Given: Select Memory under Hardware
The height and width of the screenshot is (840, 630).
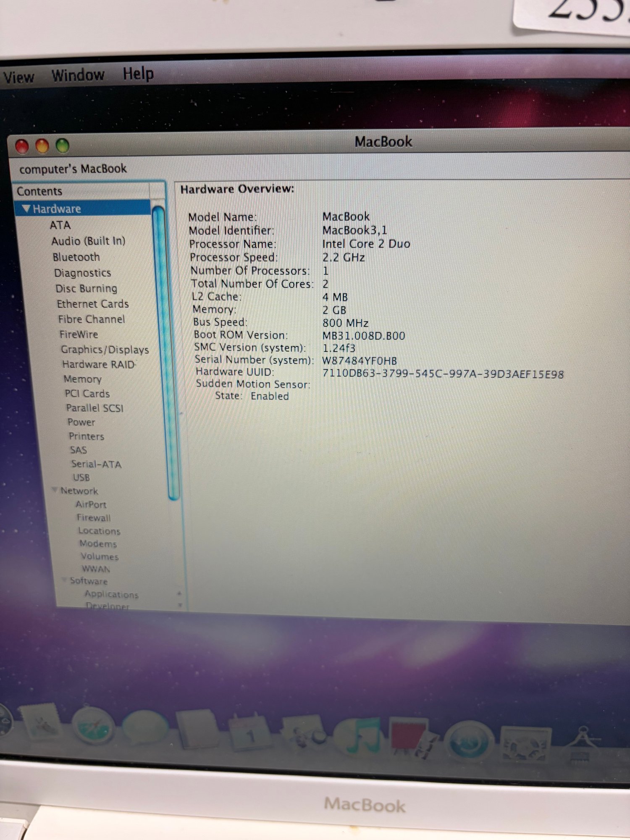Looking at the screenshot, I should pyautogui.click(x=82, y=379).
